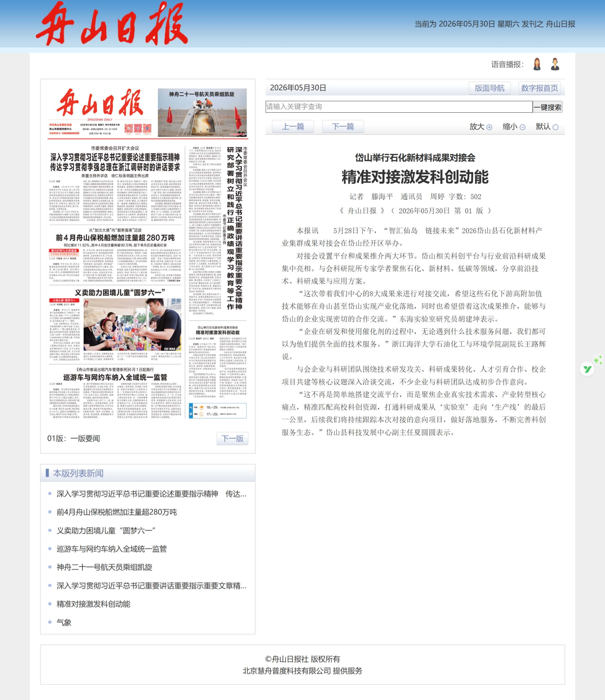Click the keyword search input field

(399, 107)
